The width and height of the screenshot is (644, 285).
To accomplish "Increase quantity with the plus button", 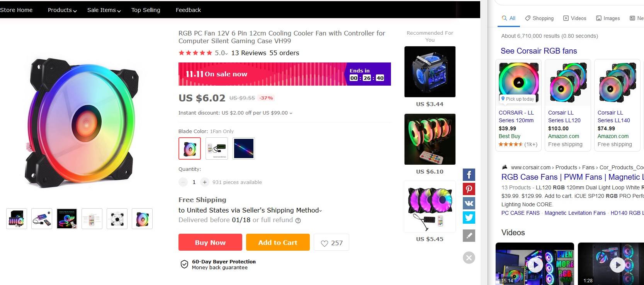I will [x=205, y=182].
